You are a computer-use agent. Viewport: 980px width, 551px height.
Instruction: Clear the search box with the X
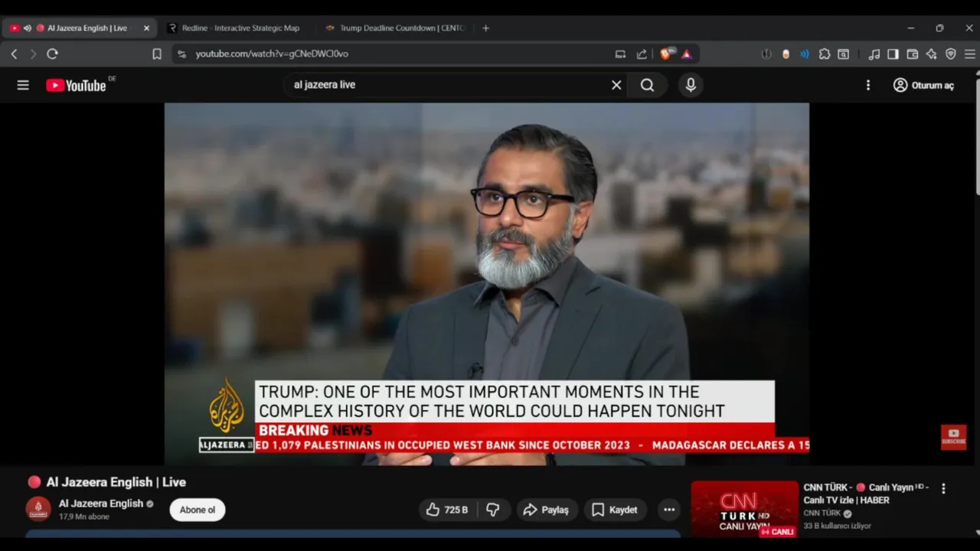616,85
